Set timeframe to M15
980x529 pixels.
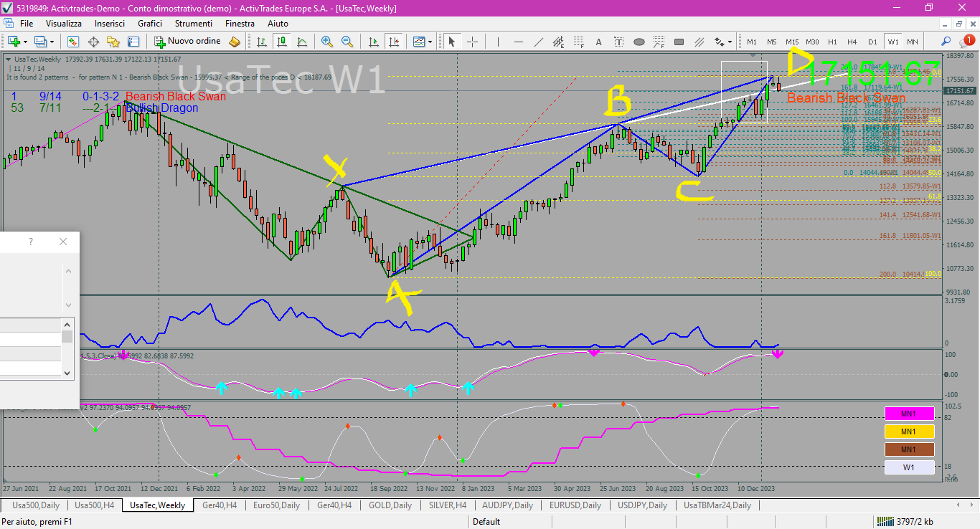pyautogui.click(x=792, y=42)
